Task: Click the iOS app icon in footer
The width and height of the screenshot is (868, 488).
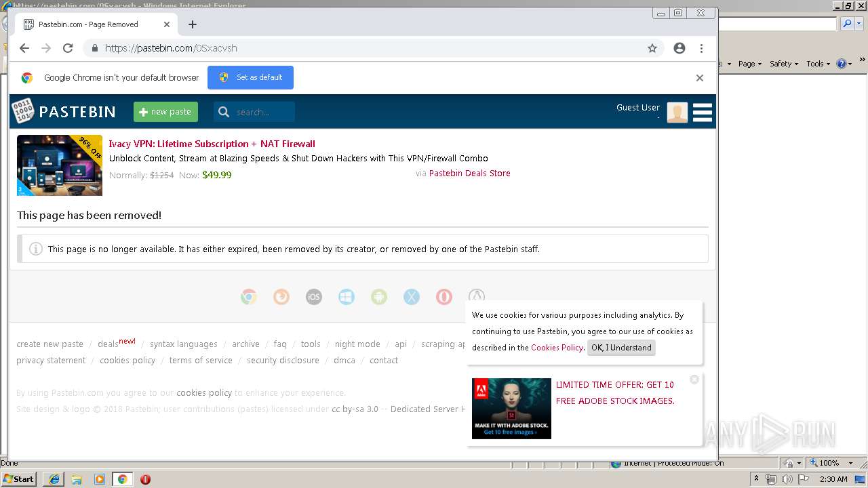Action: (314, 297)
